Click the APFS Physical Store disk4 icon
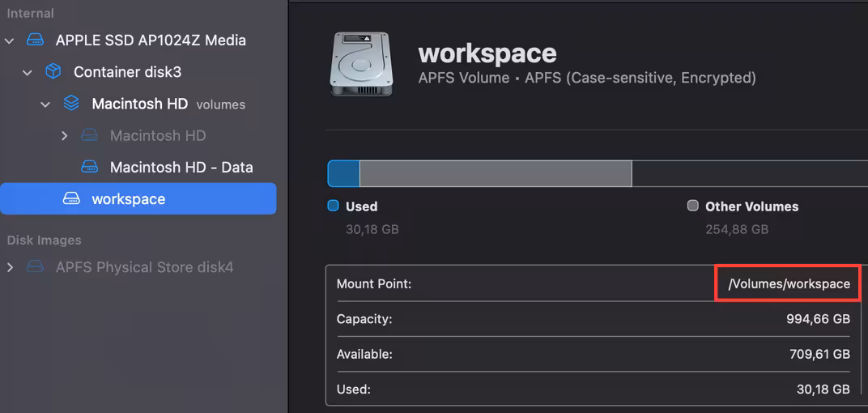This screenshot has width=868, height=413. [x=35, y=267]
